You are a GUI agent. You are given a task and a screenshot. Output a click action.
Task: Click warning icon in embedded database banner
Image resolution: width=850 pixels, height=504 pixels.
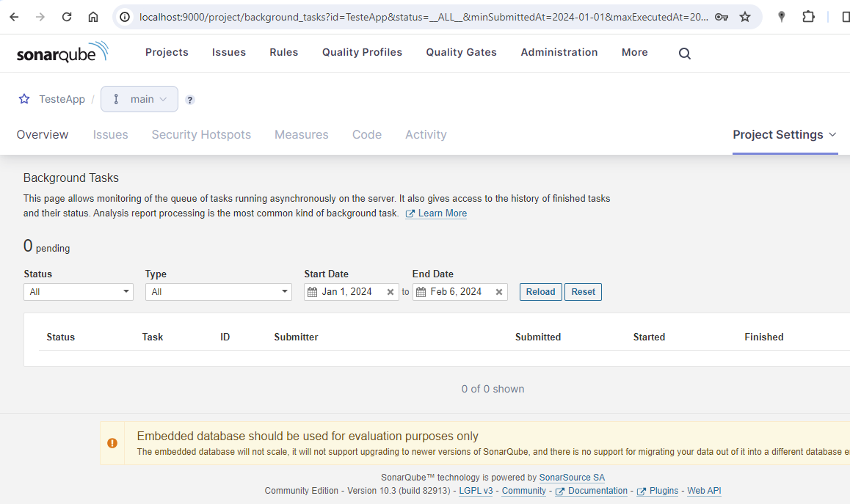click(112, 443)
